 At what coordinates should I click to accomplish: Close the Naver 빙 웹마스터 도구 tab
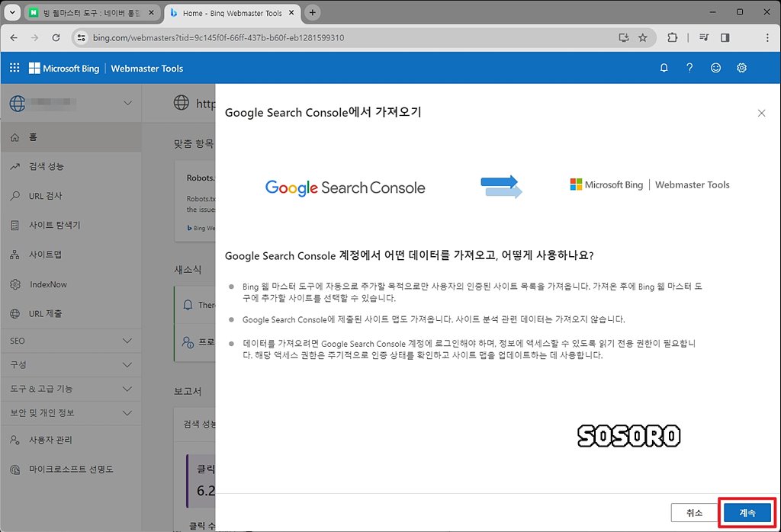(152, 13)
